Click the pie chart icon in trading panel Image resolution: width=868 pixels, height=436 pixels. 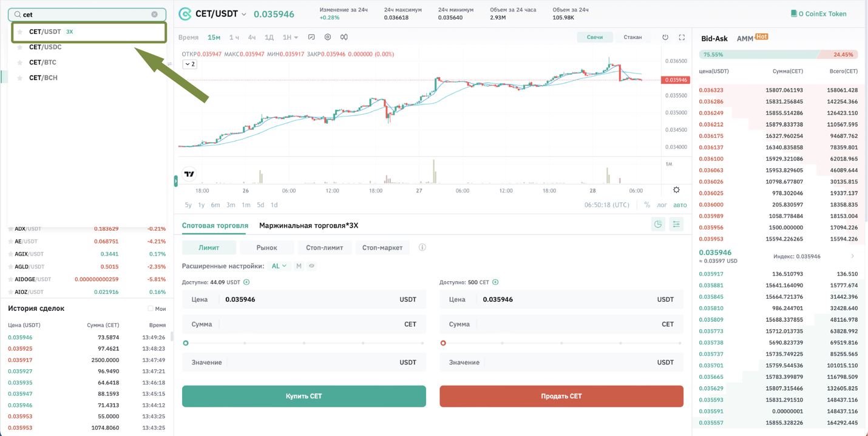(658, 225)
